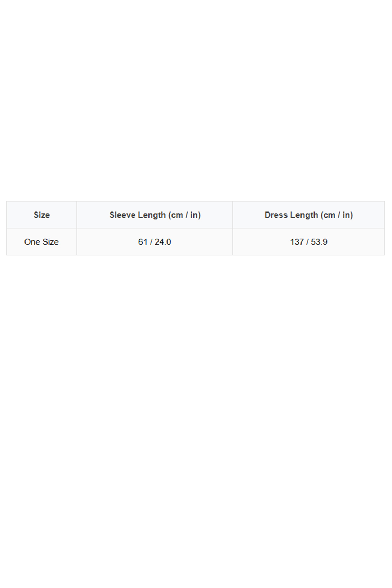Click "(cm / in)" in Dress Length header

coord(337,215)
